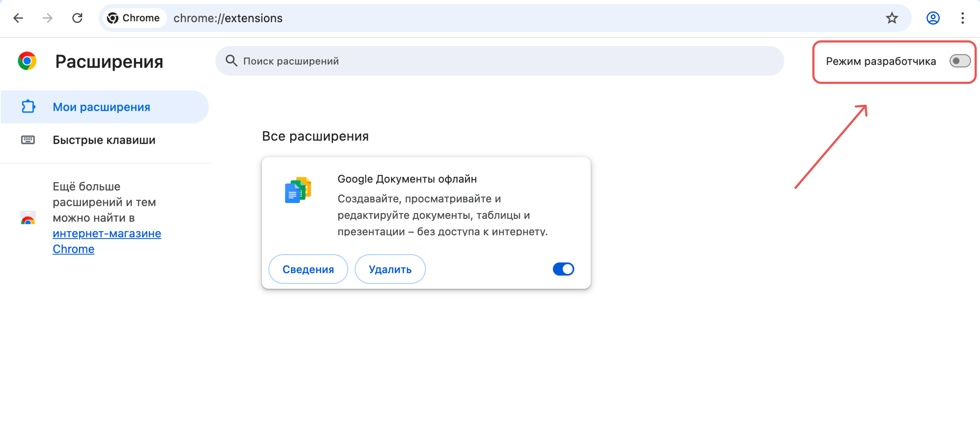Follow the интернет-магазине Chrome link
Viewport: 980px width, 436px height.
click(107, 241)
